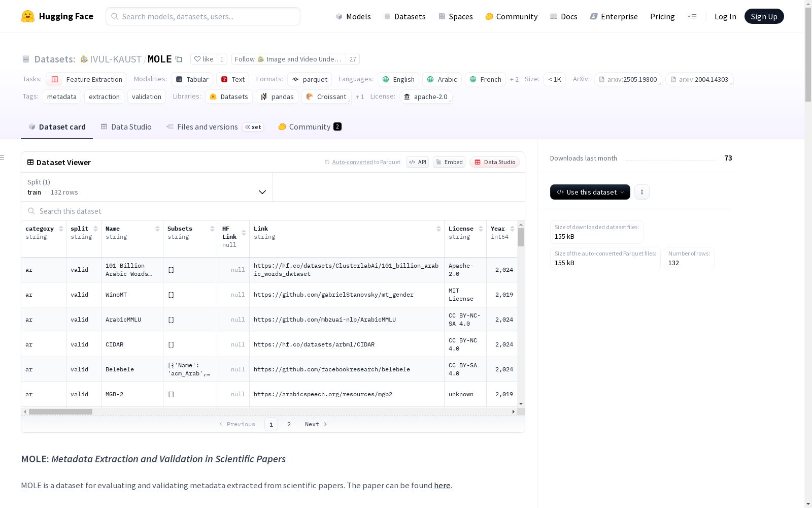Viewport: 812px width, 508px height.
Task: Show the +2 more languages
Action: pyautogui.click(x=514, y=79)
